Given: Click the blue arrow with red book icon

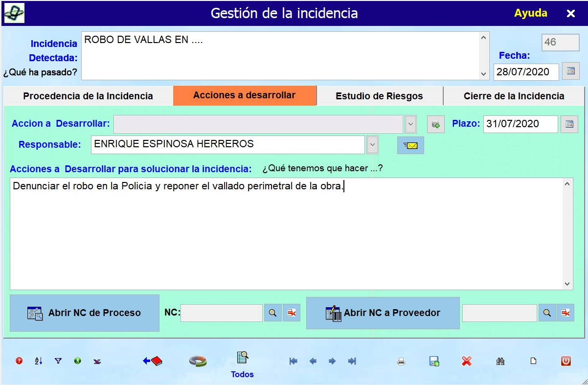Looking at the screenshot, I should (153, 361).
